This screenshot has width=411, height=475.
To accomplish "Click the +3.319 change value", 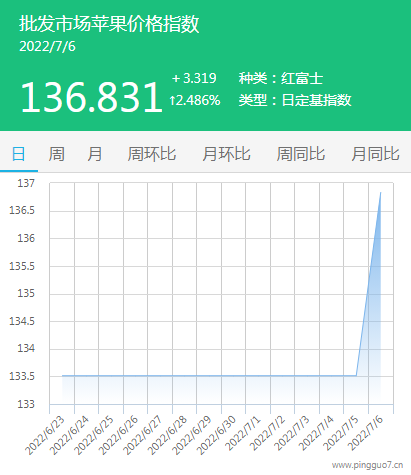I will pos(194,78).
